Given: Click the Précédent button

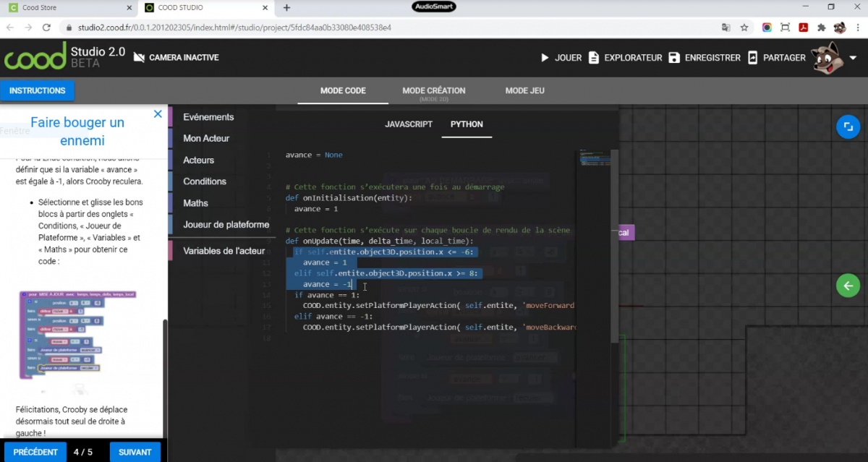Looking at the screenshot, I should point(35,452).
